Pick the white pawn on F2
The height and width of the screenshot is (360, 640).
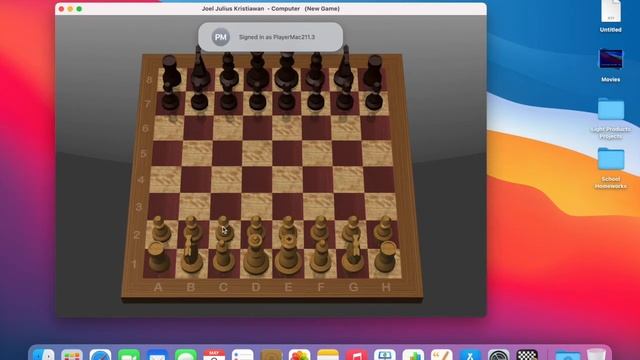point(320,228)
